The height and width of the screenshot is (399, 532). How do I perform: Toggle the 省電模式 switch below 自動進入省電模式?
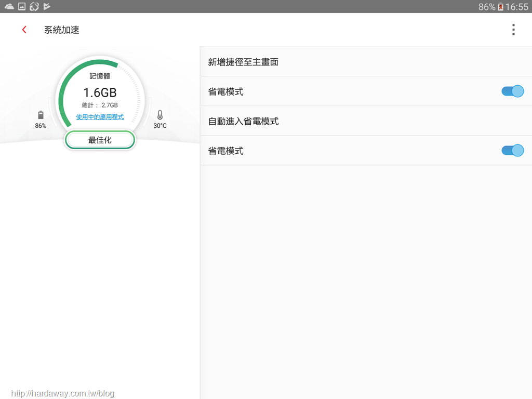point(512,151)
